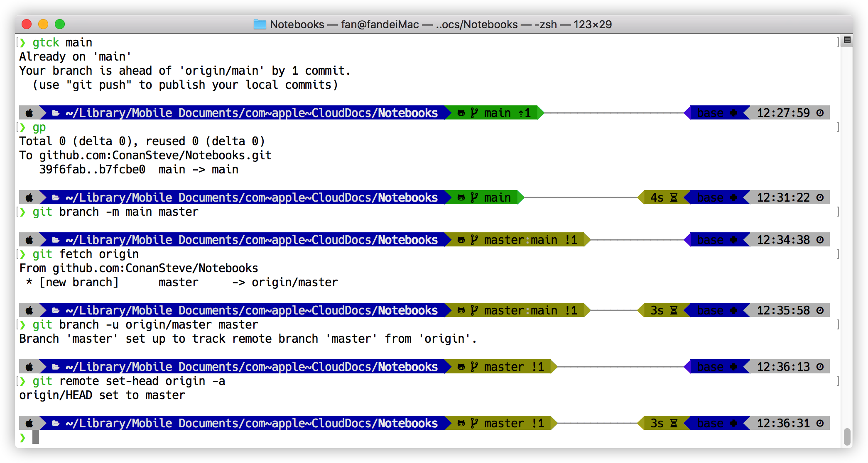Click the '39f6fab..b7fcbe0' commit range
The width and height of the screenshot is (868, 463).
click(x=92, y=169)
